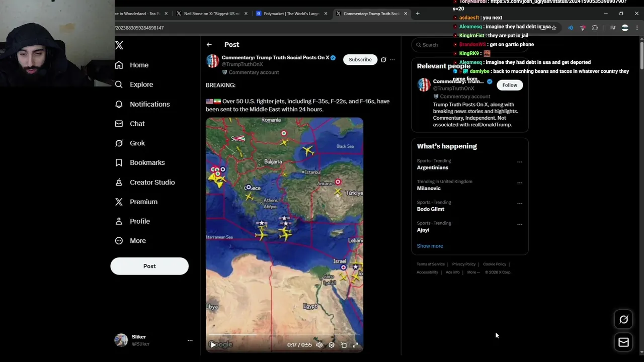
Task: Open Grok in the sidebar
Action: pyautogui.click(x=130, y=143)
